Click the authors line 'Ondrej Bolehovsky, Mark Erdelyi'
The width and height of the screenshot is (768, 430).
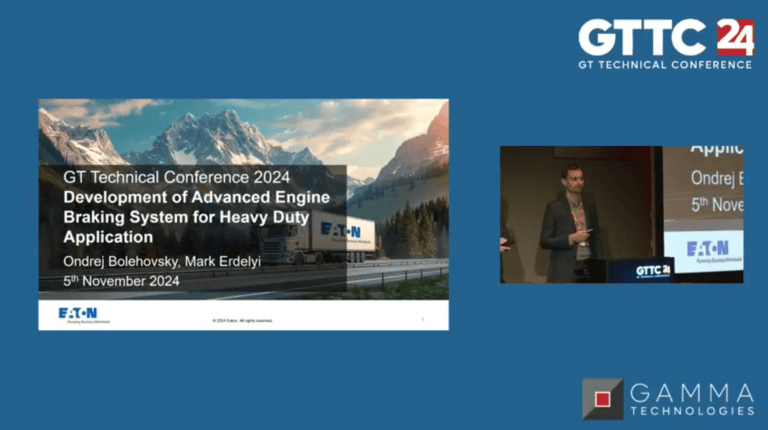click(162, 262)
